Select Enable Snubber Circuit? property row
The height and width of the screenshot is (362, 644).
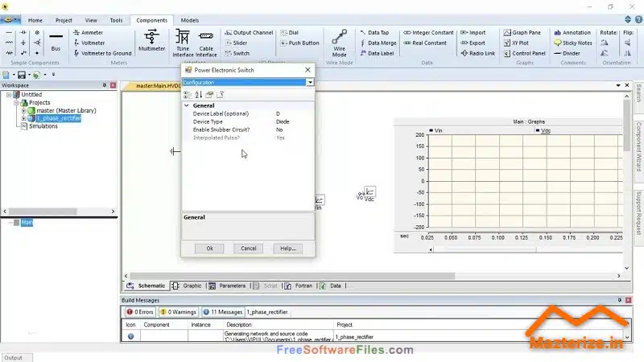(x=248, y=130)
